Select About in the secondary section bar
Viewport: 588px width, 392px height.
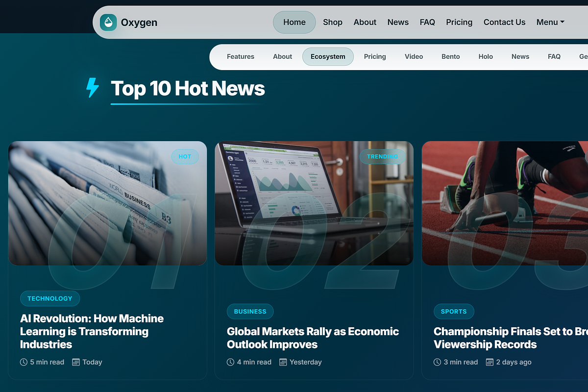(x=282, y=56)
